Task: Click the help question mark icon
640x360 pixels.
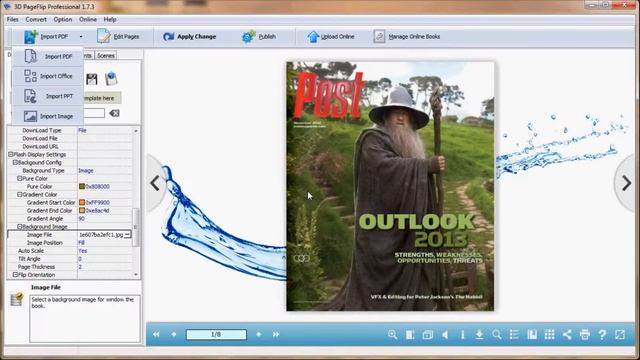Action: click(602, 335)
